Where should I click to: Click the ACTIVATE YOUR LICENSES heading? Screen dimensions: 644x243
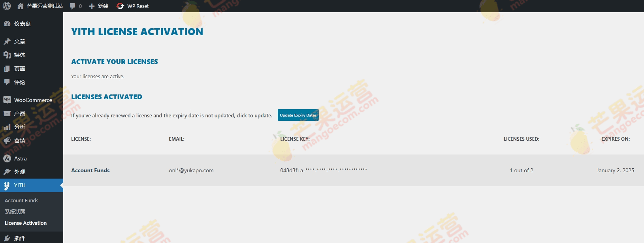115,62
